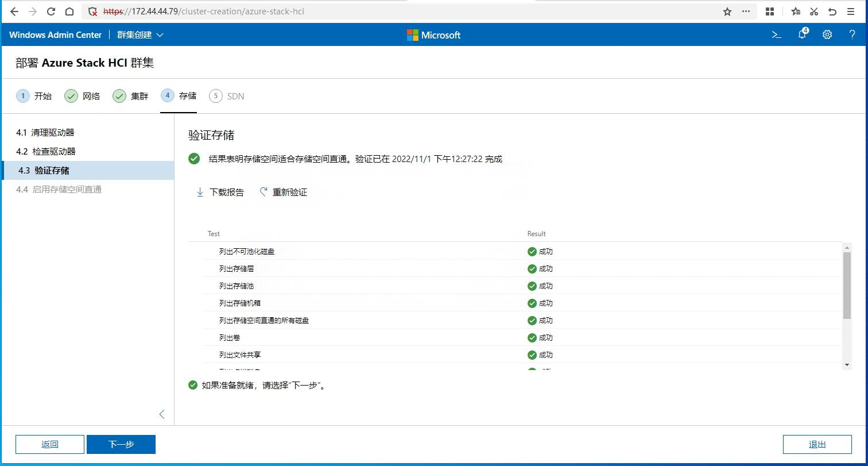
Task: Select section 4.3 验证存储
Action: (x=87, y=170)
